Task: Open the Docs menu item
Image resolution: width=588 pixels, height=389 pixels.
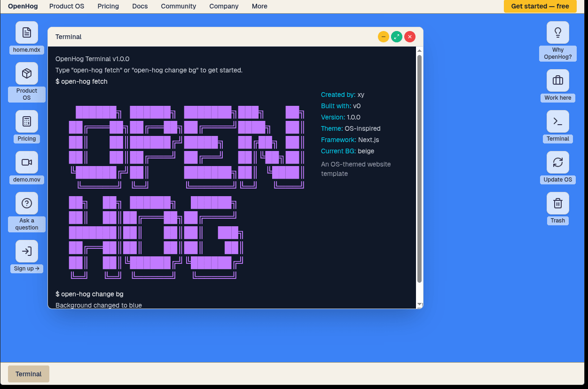Action: [x=140, y=6]
